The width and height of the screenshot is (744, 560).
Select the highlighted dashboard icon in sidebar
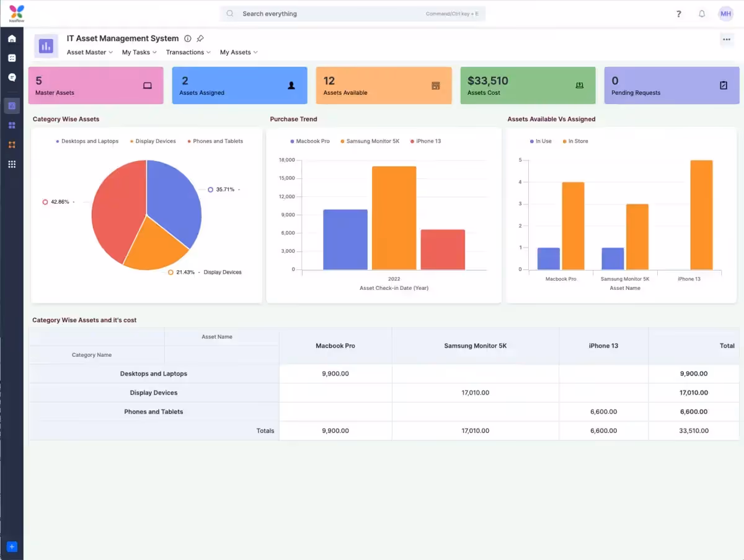11,105
